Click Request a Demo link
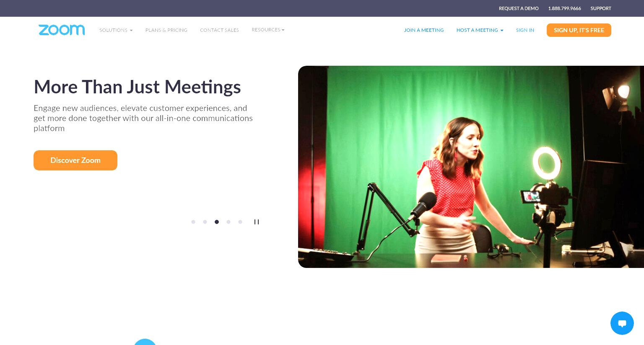The image size is (644, 345). coord(519,8)
